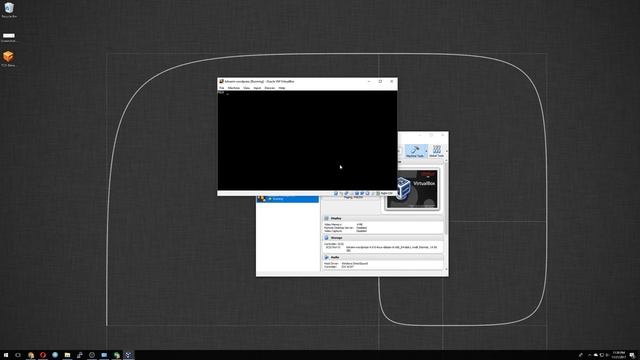640x360 pixels.
Task: Click the Storage section disk icon
Action: (327, 238)
